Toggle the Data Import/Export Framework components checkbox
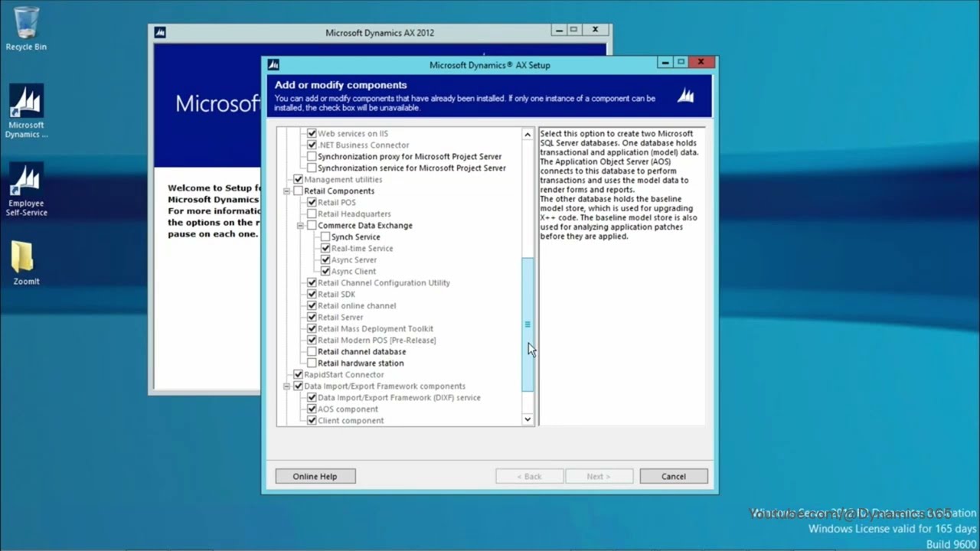 (298, 386)
